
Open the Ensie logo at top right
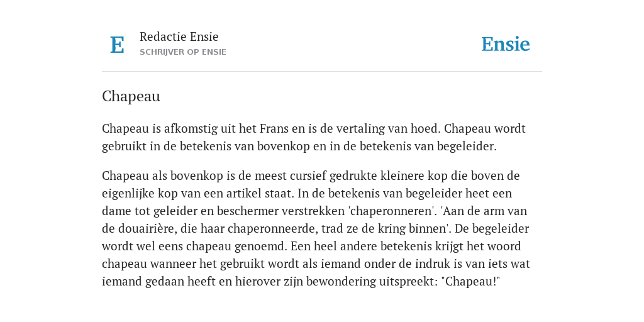coord(505,45)
